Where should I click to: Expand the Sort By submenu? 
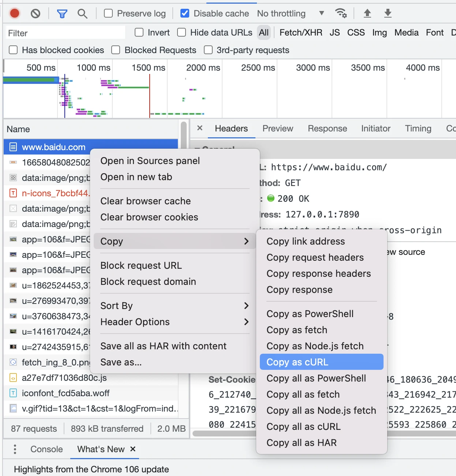[x=175, y=306]
